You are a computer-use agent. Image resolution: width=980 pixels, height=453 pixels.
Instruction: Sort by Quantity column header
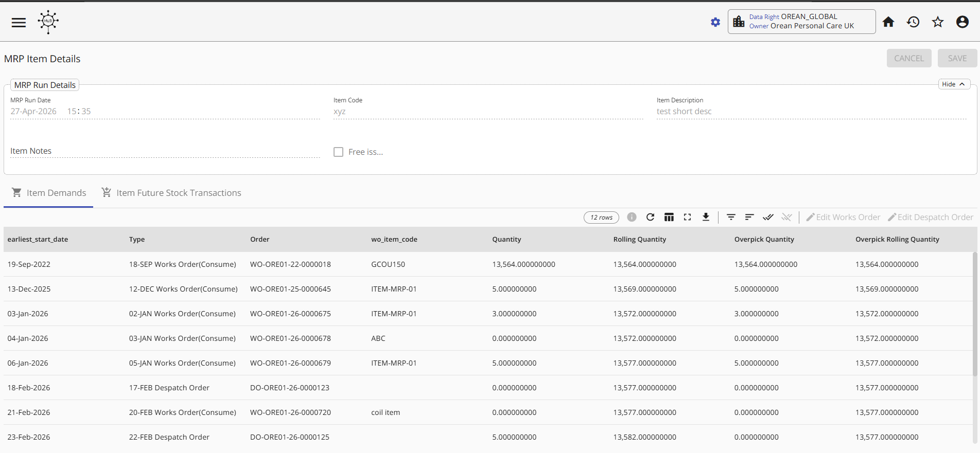coord(506,239)
